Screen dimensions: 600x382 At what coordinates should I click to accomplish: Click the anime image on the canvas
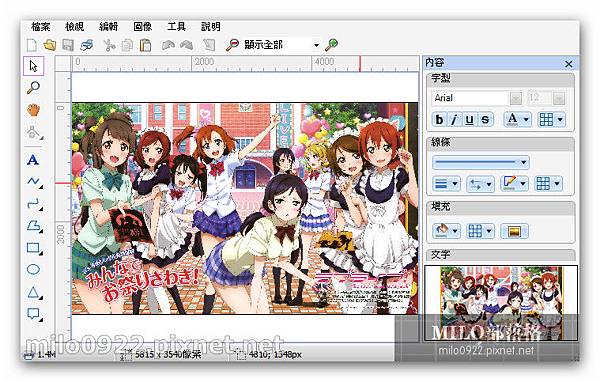click(245, 208)
